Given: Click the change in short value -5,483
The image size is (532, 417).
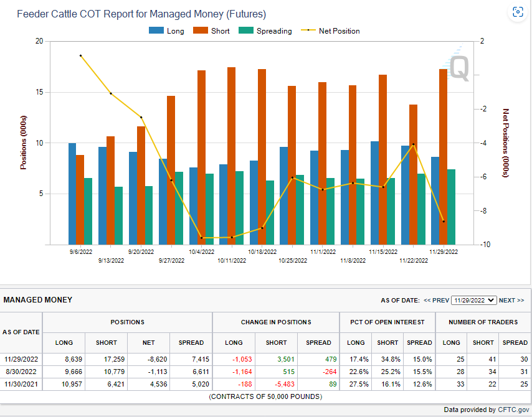Looking at the screenshot, I should (285, 384).
